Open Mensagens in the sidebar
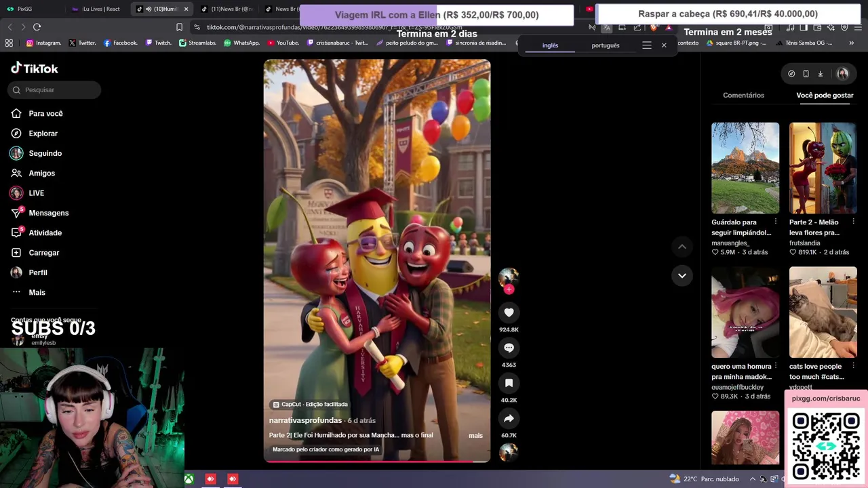The width and height of the screenshot is (868, 488). (x=48, y=213)
